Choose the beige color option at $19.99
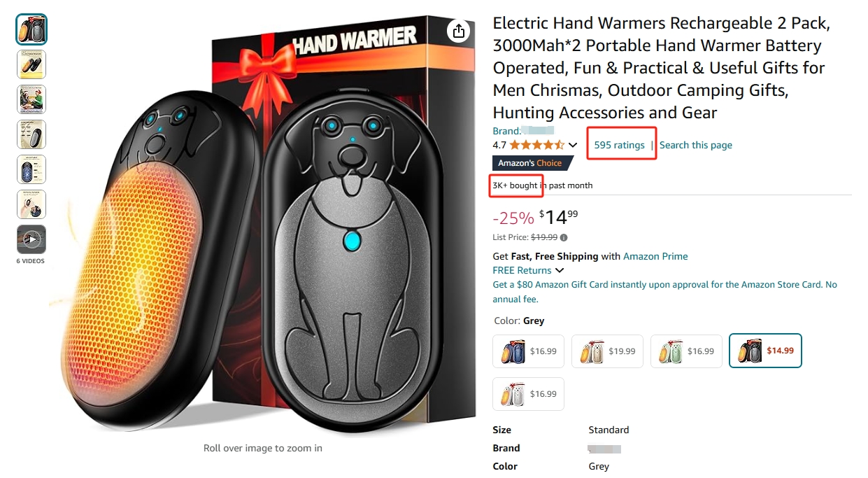Viewport: 868px width, 478px height. (x=607, y=351)
